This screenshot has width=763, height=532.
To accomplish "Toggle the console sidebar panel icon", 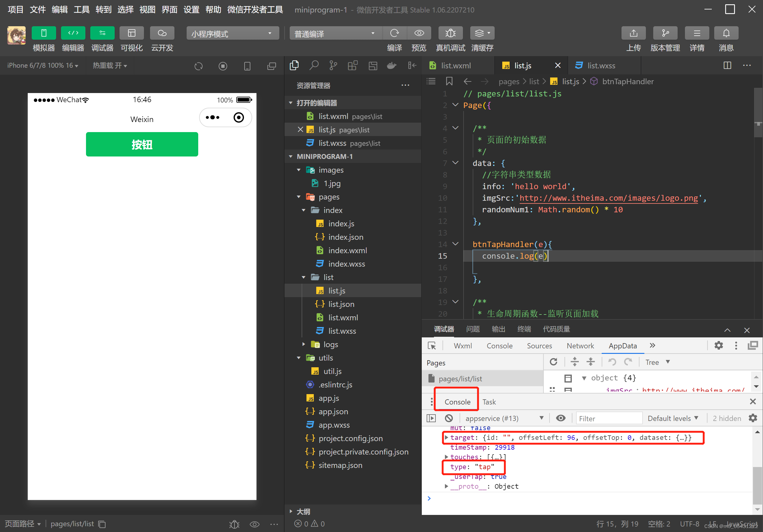I will tap(431, 418).
